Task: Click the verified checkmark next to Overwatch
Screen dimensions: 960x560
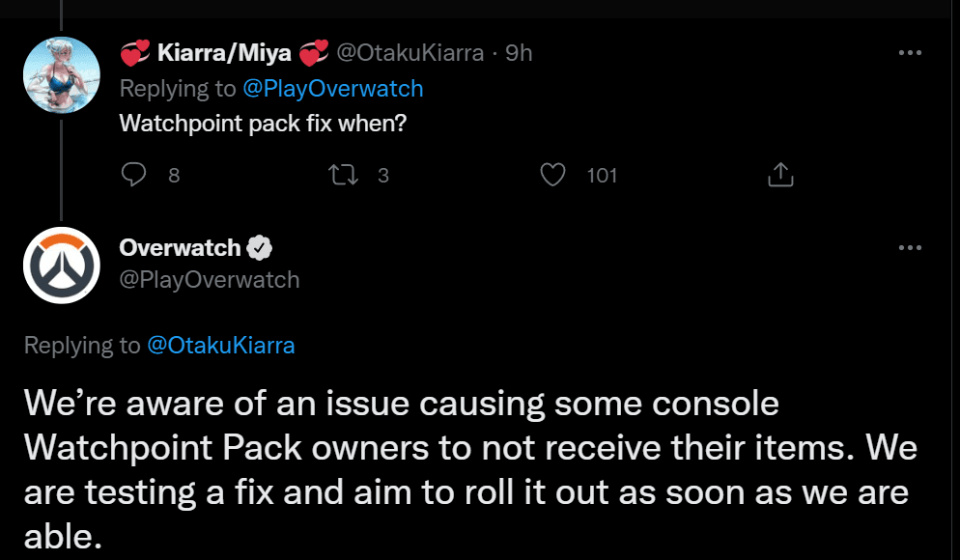Action: (259, 247)
